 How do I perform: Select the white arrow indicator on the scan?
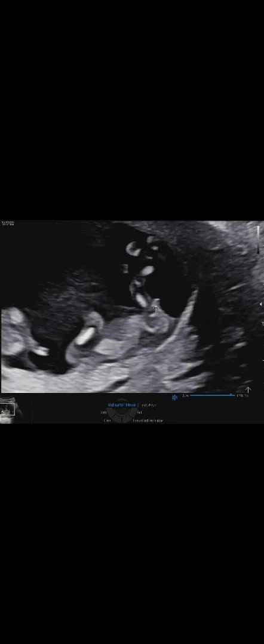[x=156, y=308]
